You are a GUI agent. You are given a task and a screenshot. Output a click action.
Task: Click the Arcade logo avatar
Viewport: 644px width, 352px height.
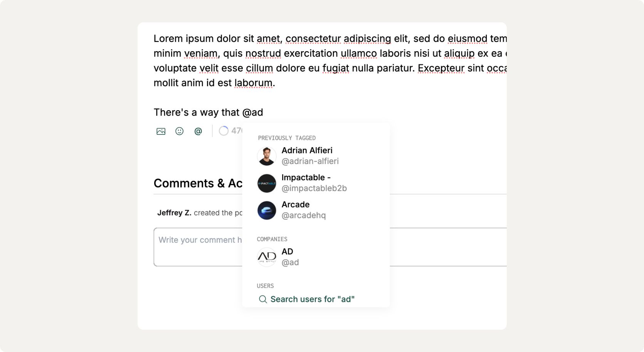pos(267,210)
